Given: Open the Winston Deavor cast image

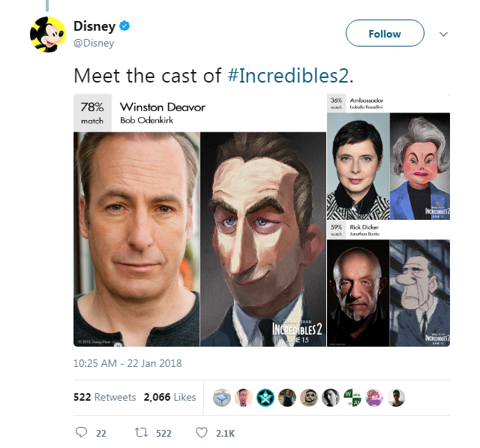Looking at the screenshot, I should click(x=200, y=220).
